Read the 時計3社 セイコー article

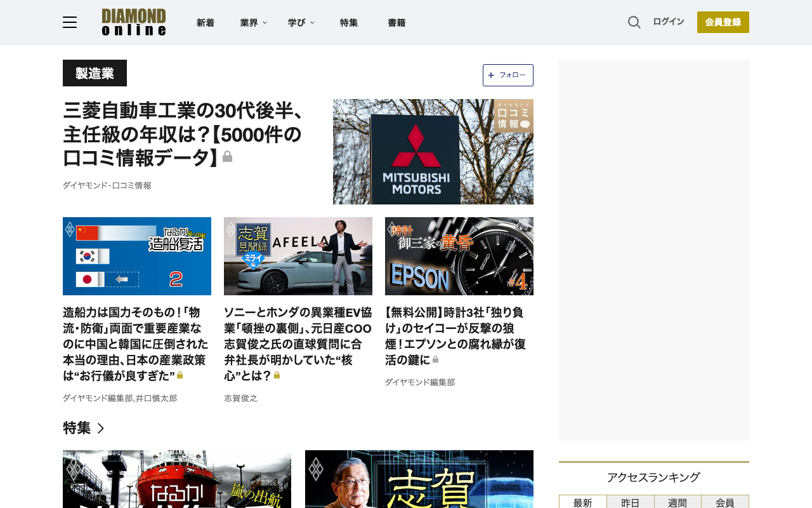coord(455,337)
